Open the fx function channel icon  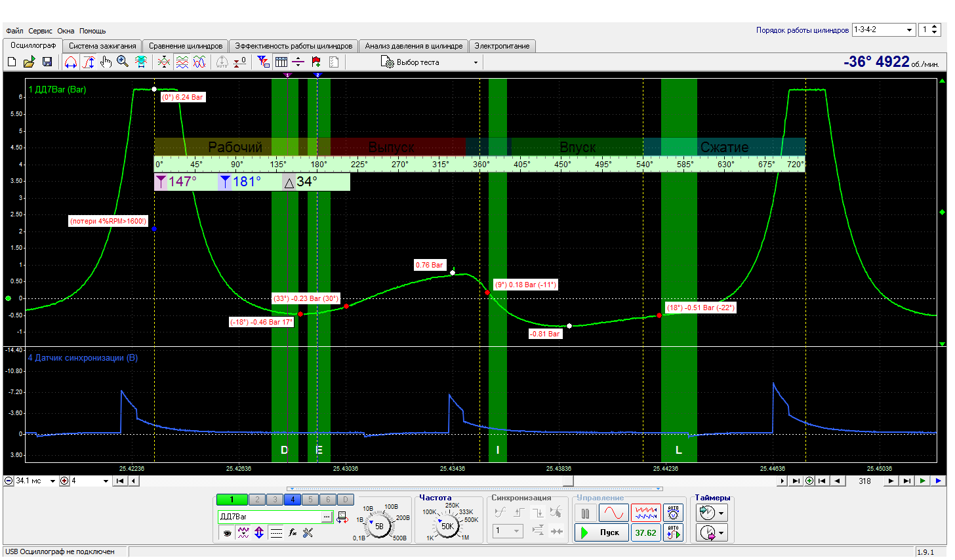(293, 532)
